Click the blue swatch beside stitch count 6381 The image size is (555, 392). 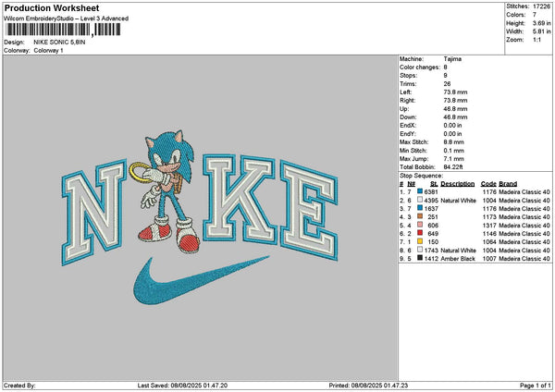[420, 191]
